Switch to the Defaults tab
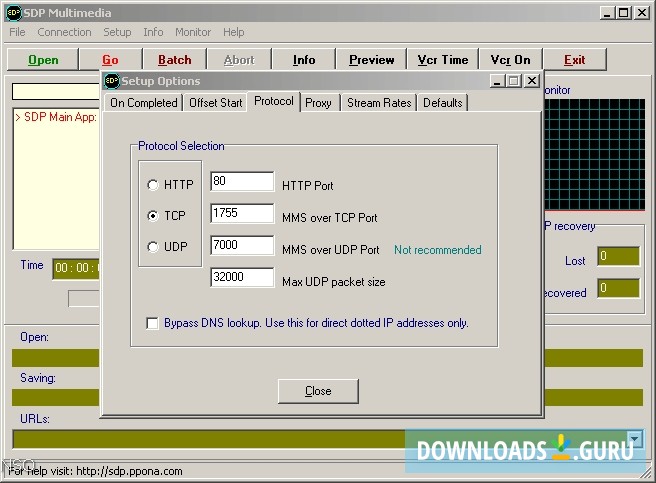The width and height of the screenshot is (656, 483). coord(443,103)
